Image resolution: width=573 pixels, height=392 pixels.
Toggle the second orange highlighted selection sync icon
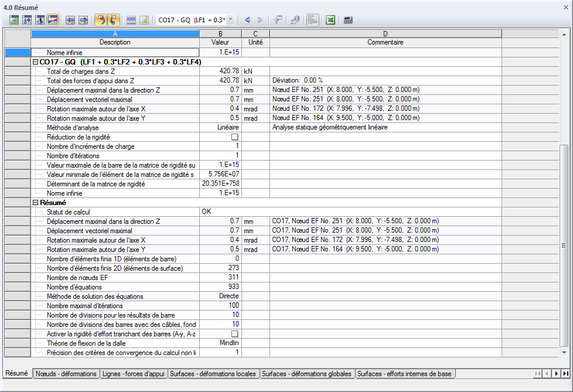tap(114, 20)
